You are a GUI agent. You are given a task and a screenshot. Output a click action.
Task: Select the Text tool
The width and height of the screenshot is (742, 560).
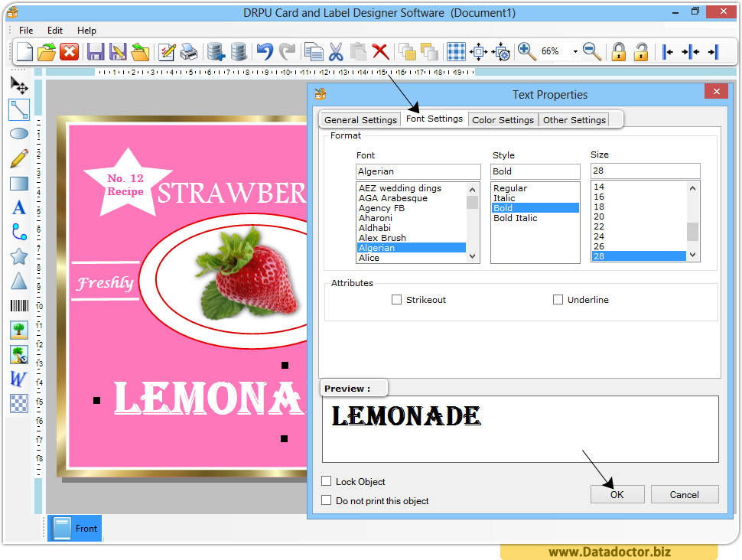(18, 207)
